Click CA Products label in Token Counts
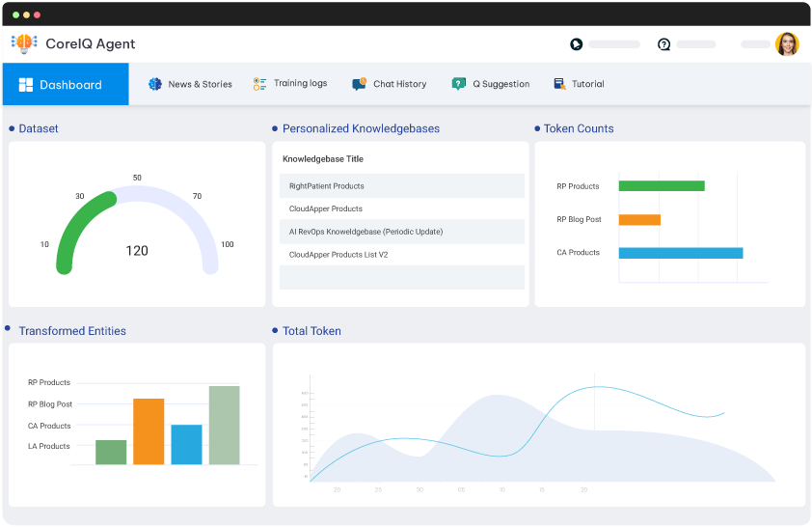This screenshot has height=527, width=812. (x=578, y=252)
